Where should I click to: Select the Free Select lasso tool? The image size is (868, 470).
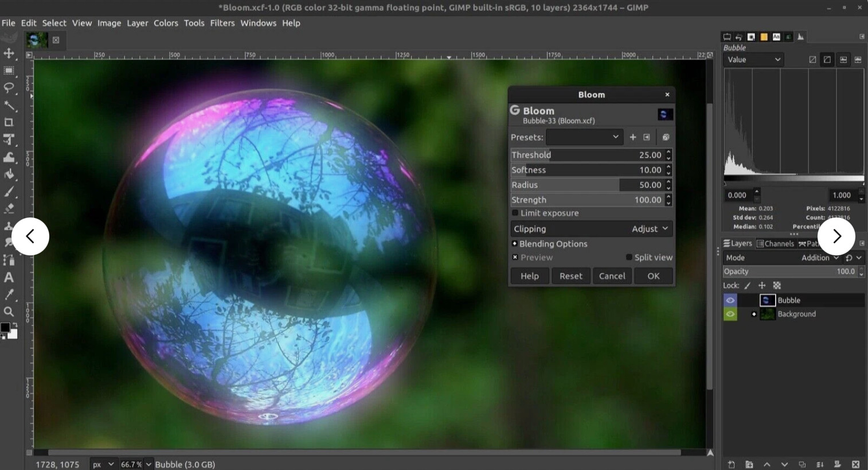[9, 88]
